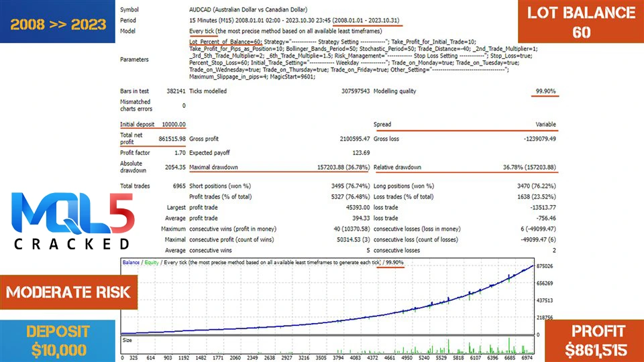The image size is (644, 362).
Task: Click the Profit trades value 5327 (76.48%)
Action: (350, 196)
